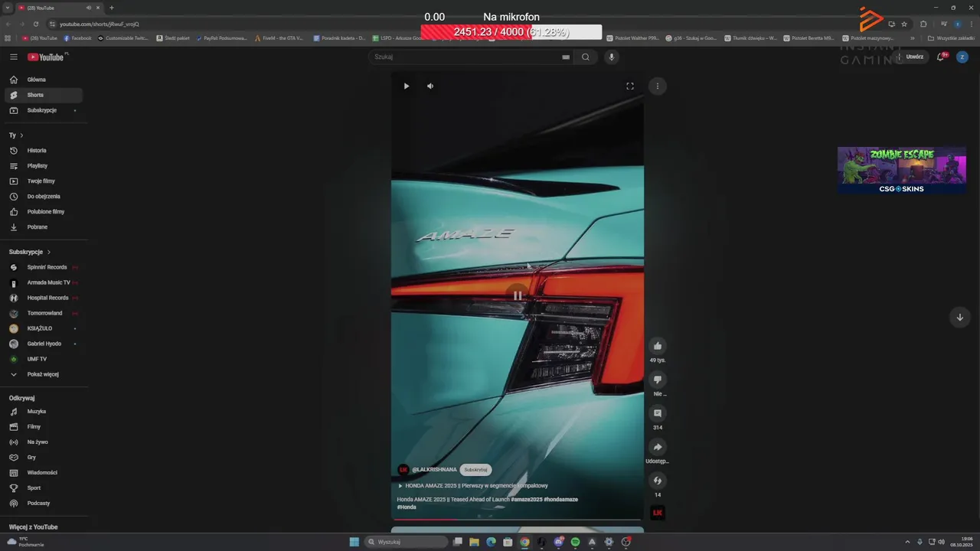Open Muzyka under Odkrywaj
This screenshot has height=551, width=980.
44,412
